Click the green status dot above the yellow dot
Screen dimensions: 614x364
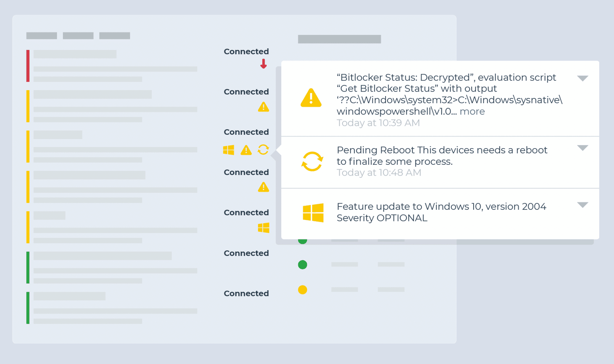pos(302,265)
